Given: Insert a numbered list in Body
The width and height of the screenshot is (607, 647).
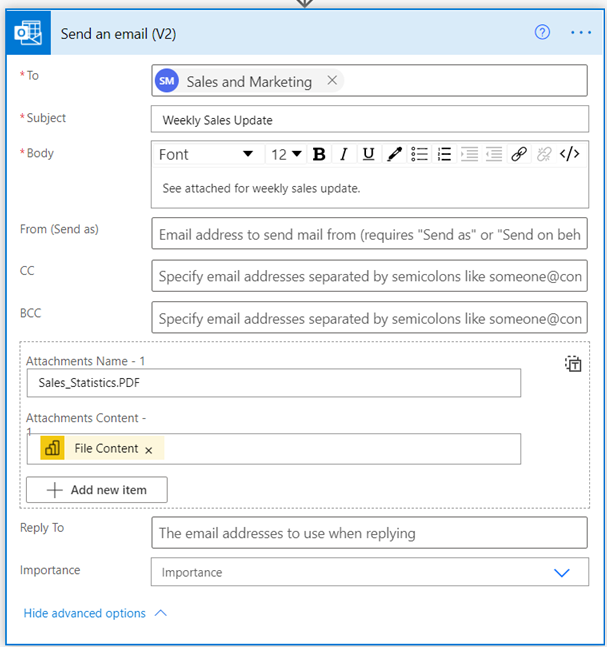Looking at the screenshot, I should pyautogui.click(x=444, y=154).
